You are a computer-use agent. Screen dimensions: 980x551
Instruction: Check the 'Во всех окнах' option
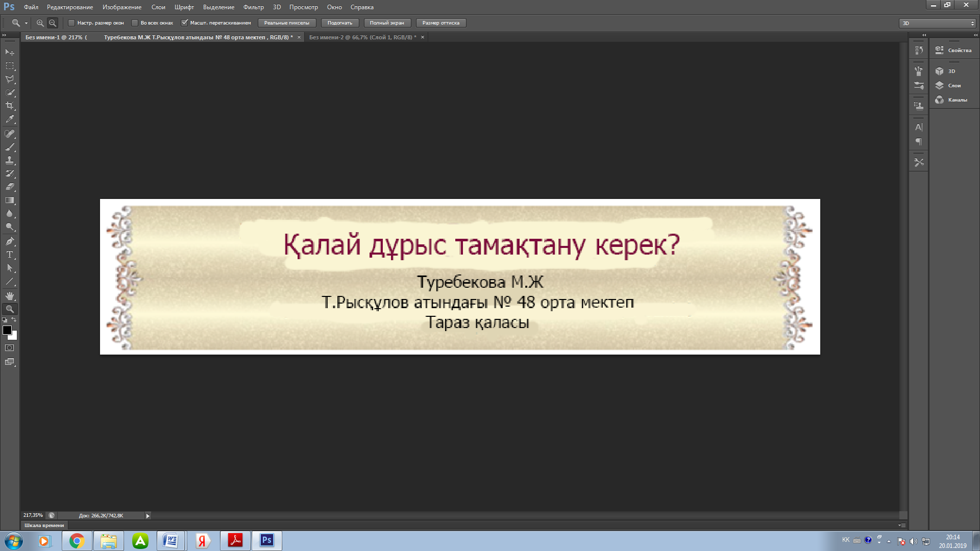tap(135, 23)
